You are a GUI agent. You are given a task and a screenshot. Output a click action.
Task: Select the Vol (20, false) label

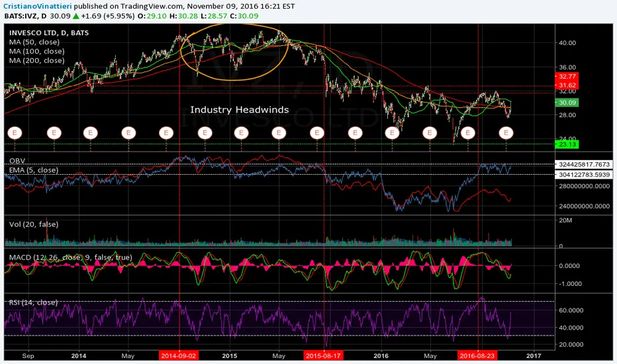[x=34, y=224]
